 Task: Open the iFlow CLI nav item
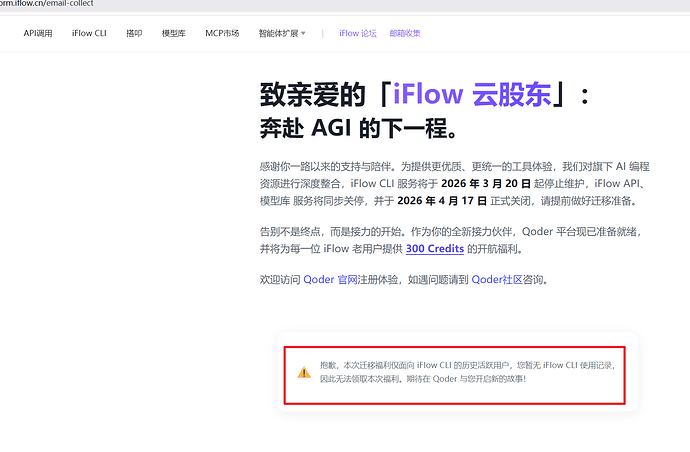point(89,33)
